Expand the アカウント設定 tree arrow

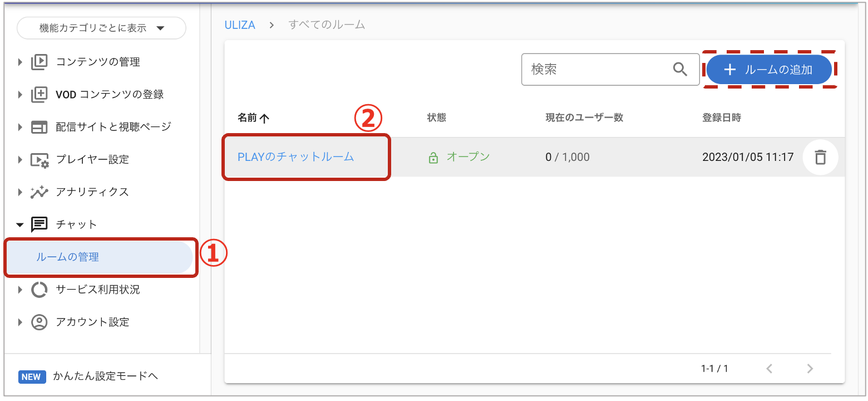point(21,322)
